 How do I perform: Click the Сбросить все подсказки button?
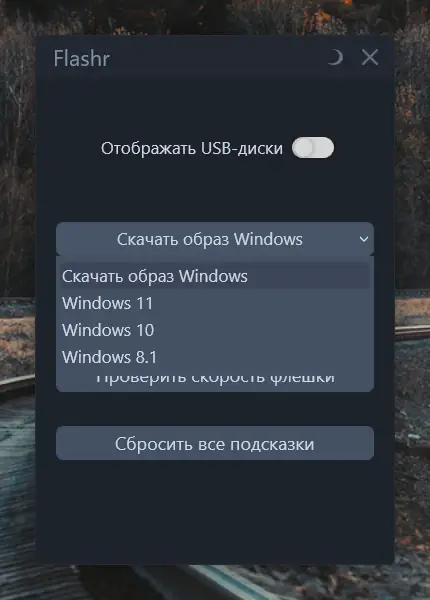click(215, 443)
